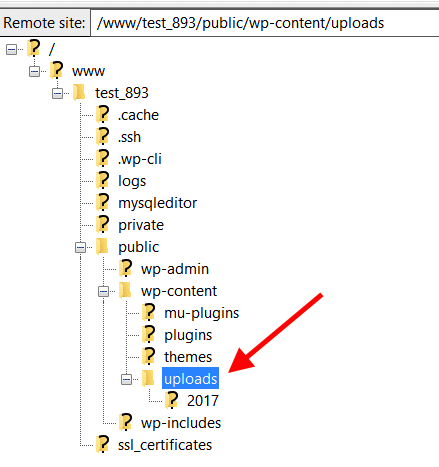
Task: Click the mysqleditor folder icon
Action: [103, 202]
